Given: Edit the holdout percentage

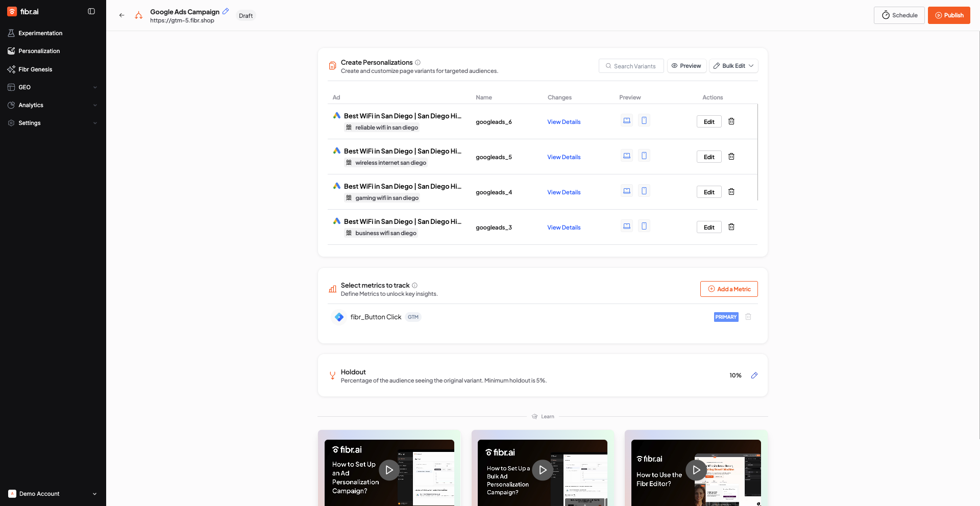Looking at the screenshot, I should (x=754, y=375).
